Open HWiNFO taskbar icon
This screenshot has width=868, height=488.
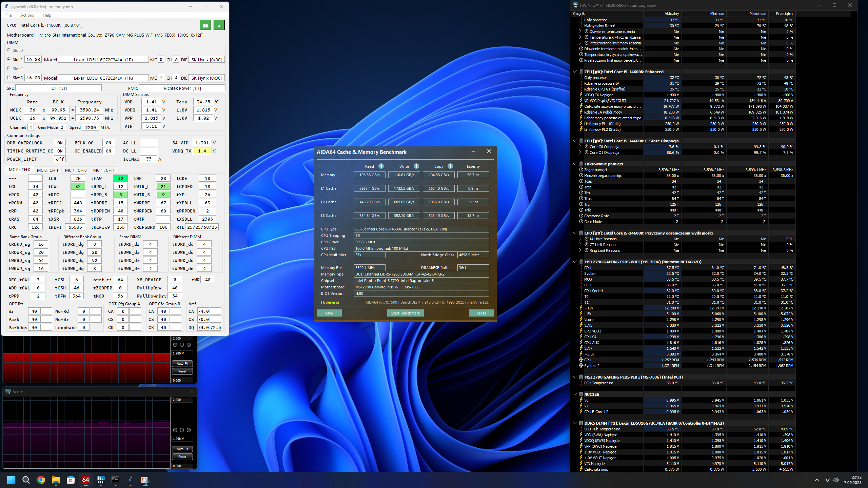point(101,480)
